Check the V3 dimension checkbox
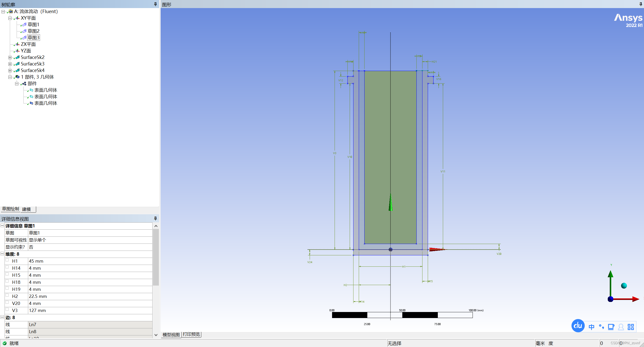Viewport: 644px width, 347px height. coord(7,309)
